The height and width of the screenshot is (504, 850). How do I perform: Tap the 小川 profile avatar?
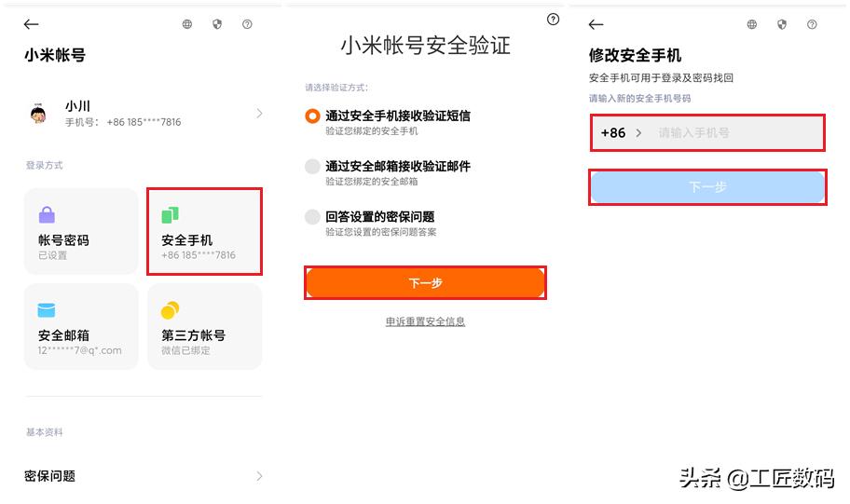pyautogui.click(x=38, y=114)
